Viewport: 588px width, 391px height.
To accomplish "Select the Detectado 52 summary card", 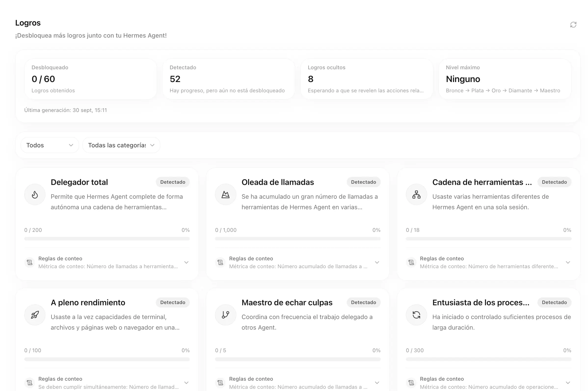I will (229, 79).
